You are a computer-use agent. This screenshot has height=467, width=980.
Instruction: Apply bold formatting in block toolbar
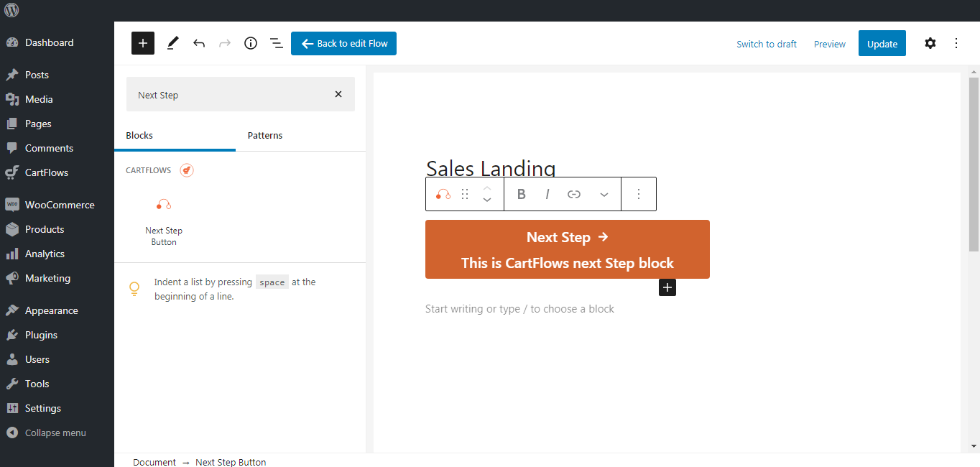(x=522, y=194)
